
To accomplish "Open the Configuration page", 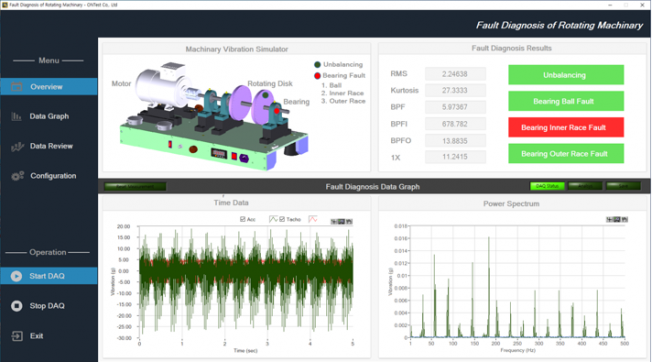I will click(x=53, y=176).
